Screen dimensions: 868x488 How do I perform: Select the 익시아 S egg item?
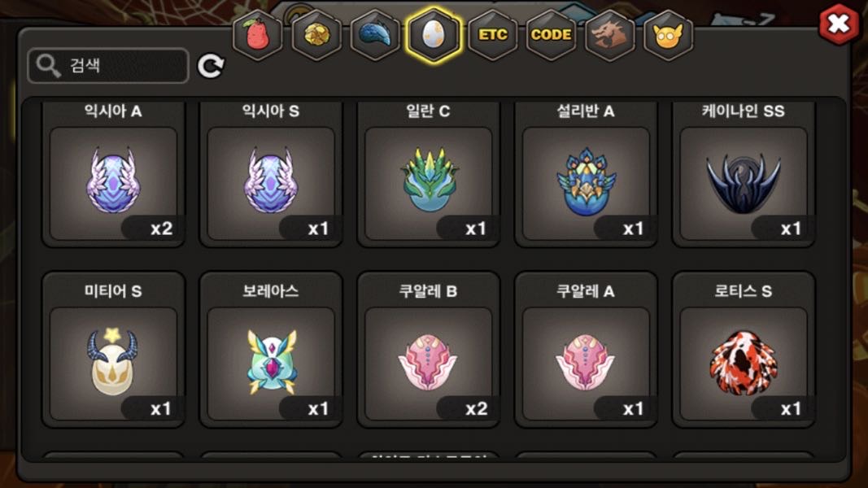[x=271, y=174]
